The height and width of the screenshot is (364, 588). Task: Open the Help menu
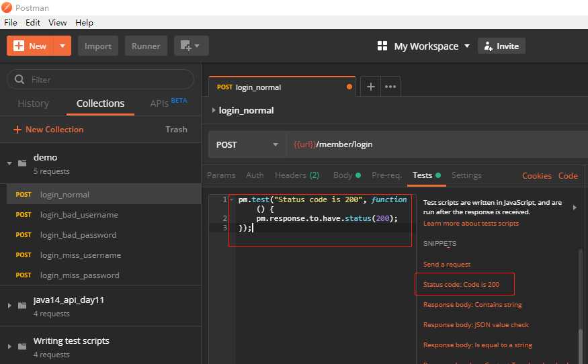coord(84,22)
